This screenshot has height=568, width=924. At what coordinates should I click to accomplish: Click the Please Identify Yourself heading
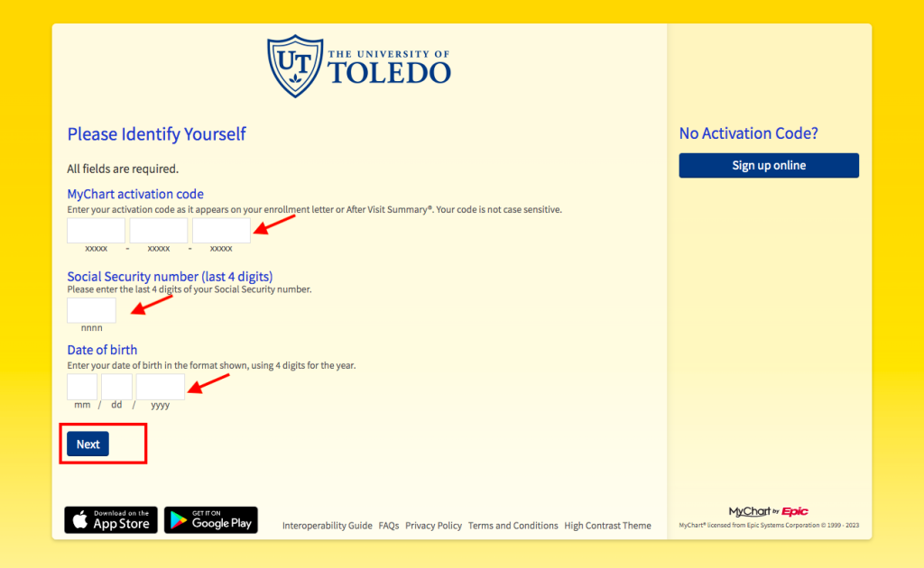pyautogui.click(x=156, y=133)
